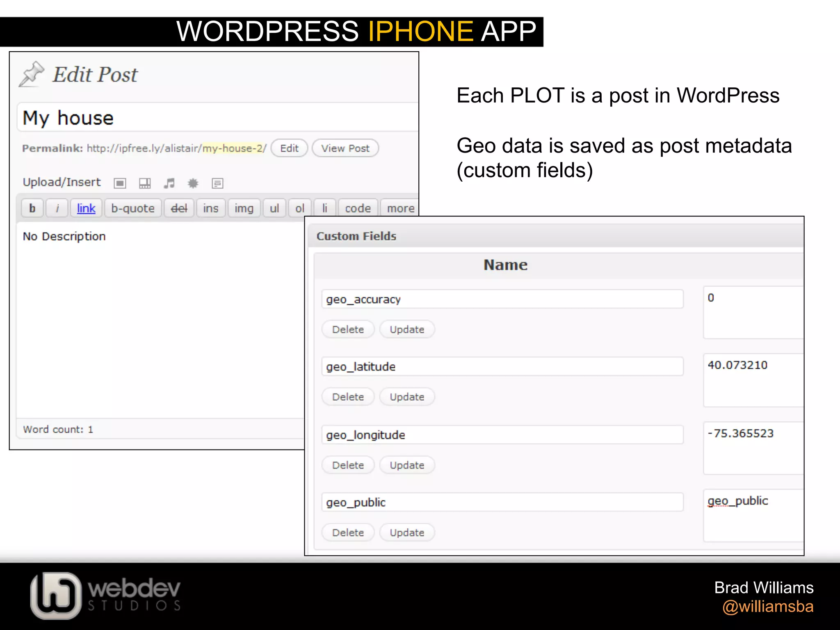Delete the geo_longitude custom field
This screenshot has height=630, width=840.
pyautogui.click(x=348, y=465)
